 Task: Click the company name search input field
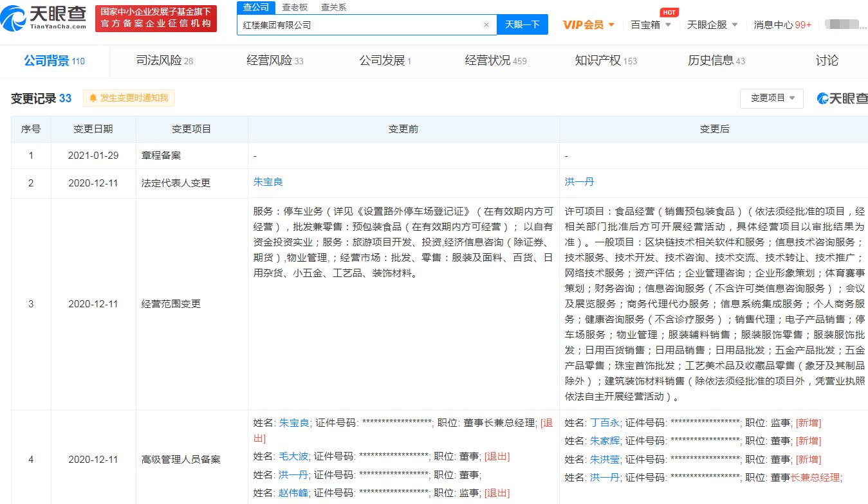coord(360,25)
